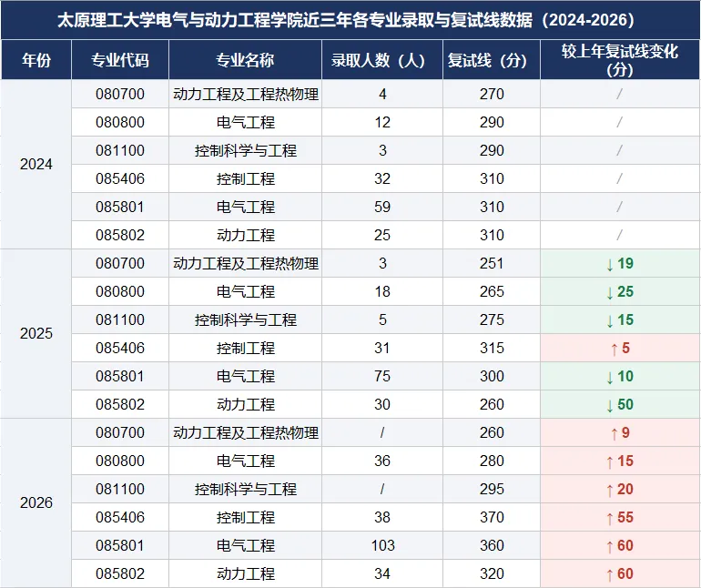Click the ↑9 change cell

click(620, 432)
